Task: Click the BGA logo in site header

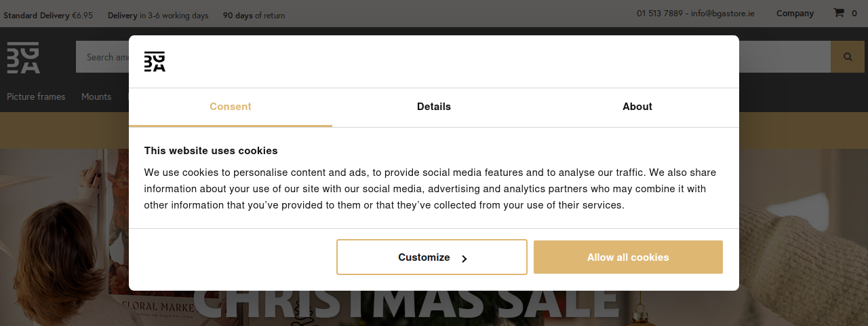Action: coord(23,57)
